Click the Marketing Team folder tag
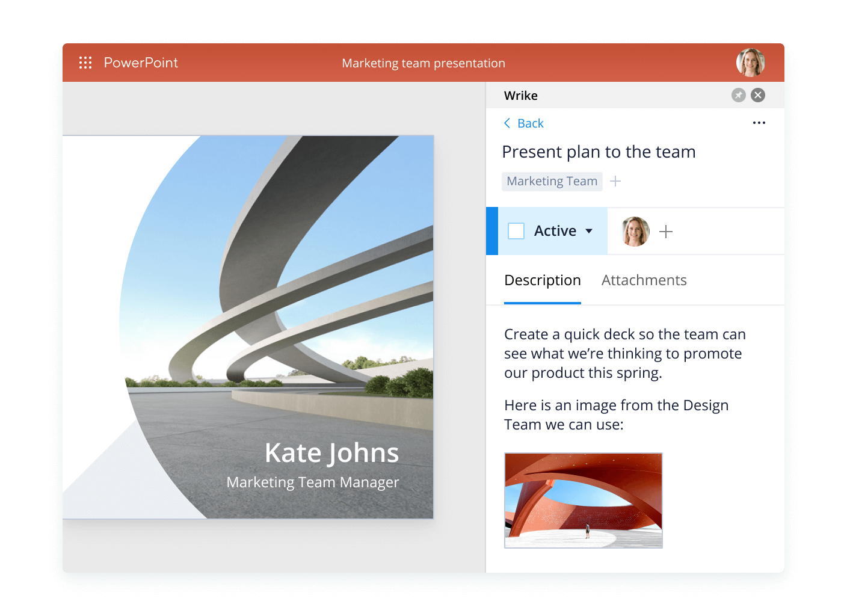This screenshot has height=616, width=847. pos(552,181)
